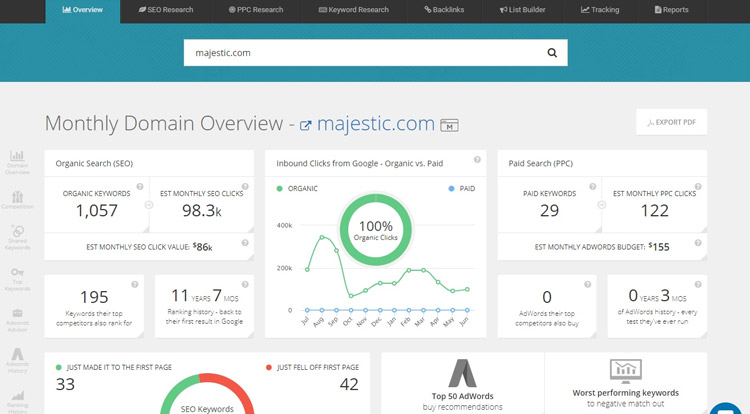Click the 100% Organic Clicks donut
Screen dimensions: 750x414
tap(375, 229)
